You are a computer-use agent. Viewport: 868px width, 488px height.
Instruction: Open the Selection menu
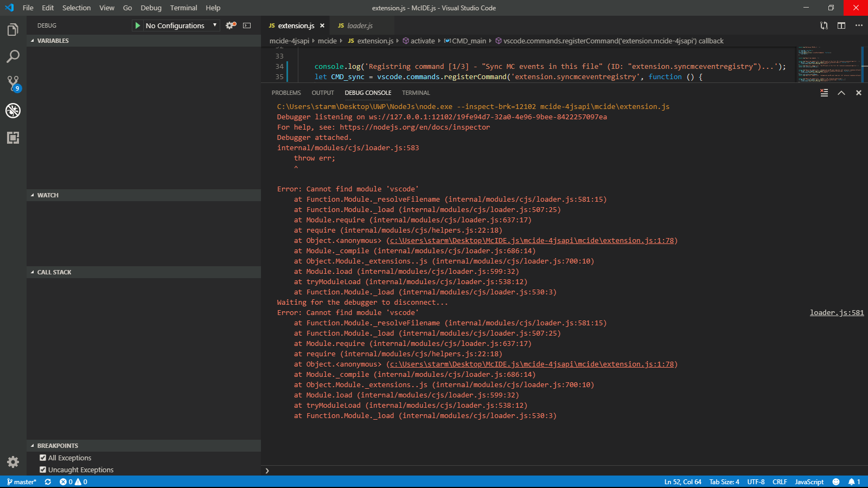point(76,8)
